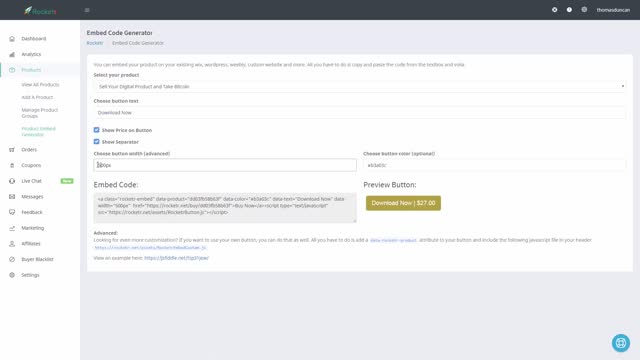Open the Select your product dropdown

pyautogui.click(x=360, y=87)
